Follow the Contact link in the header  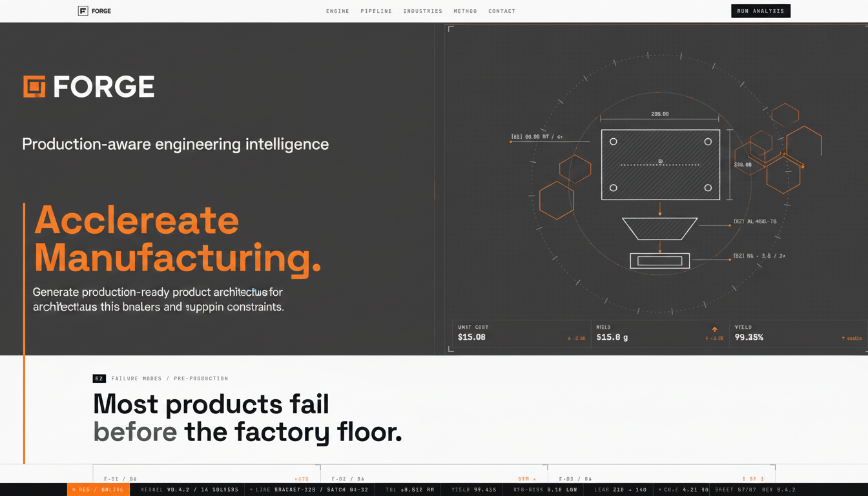pyautogui.click(x=502, y=11)
